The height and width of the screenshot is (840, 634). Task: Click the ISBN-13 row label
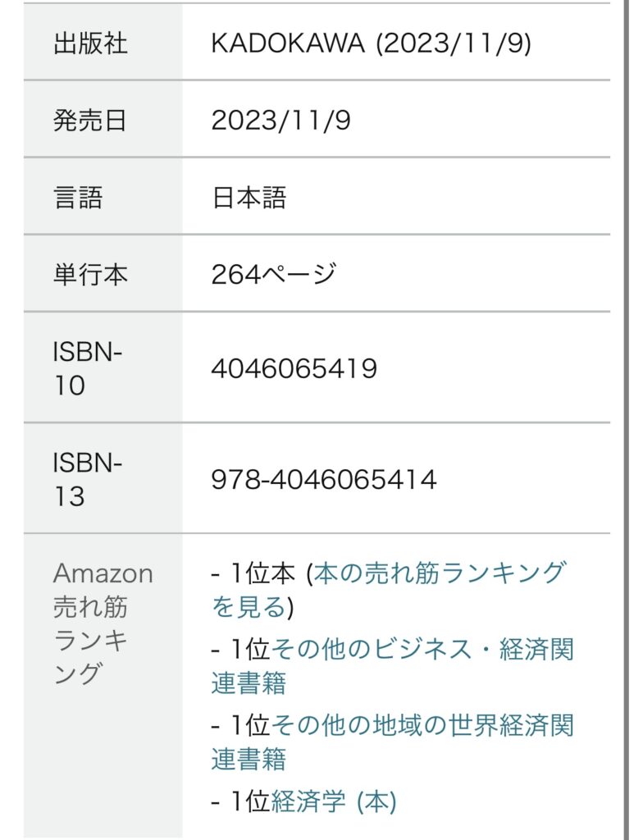[x=87, y=479]
